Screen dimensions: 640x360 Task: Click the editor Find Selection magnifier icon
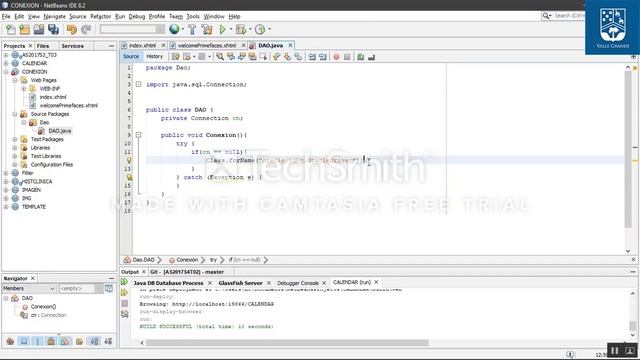point(220,57)
